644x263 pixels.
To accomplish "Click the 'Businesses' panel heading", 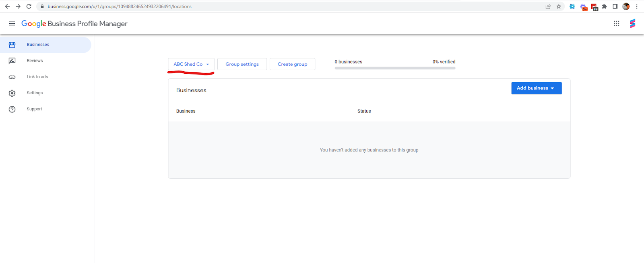I will (191, 90).
